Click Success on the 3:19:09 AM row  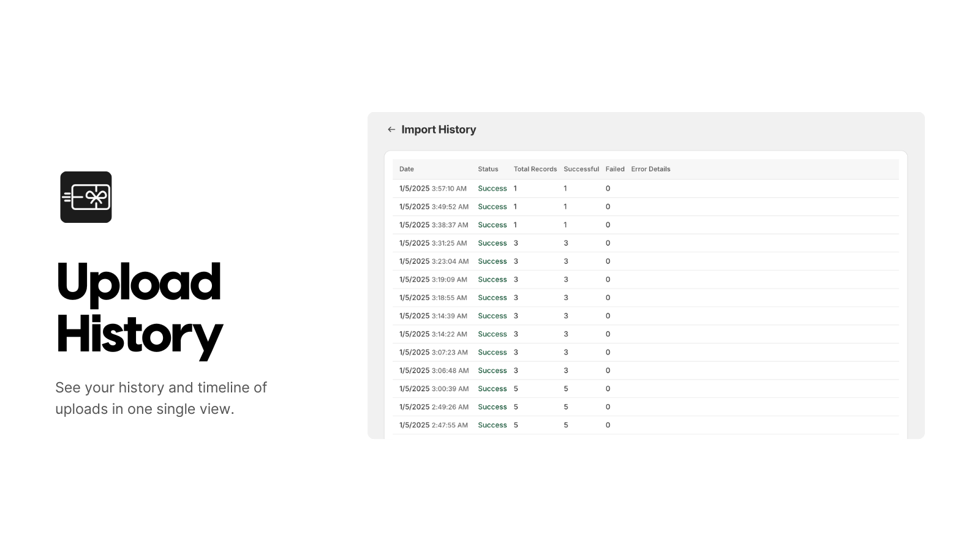pyautogui.click(x=492, y=279)
